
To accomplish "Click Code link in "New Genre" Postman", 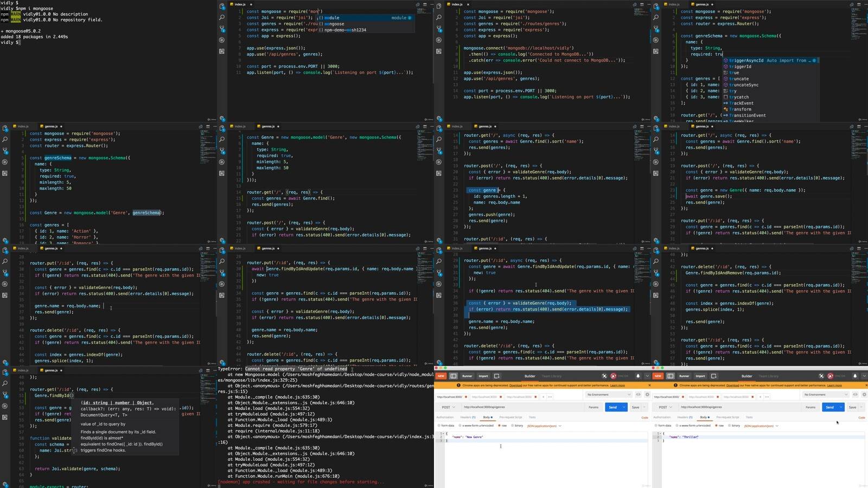I will (x=644, y=418).
